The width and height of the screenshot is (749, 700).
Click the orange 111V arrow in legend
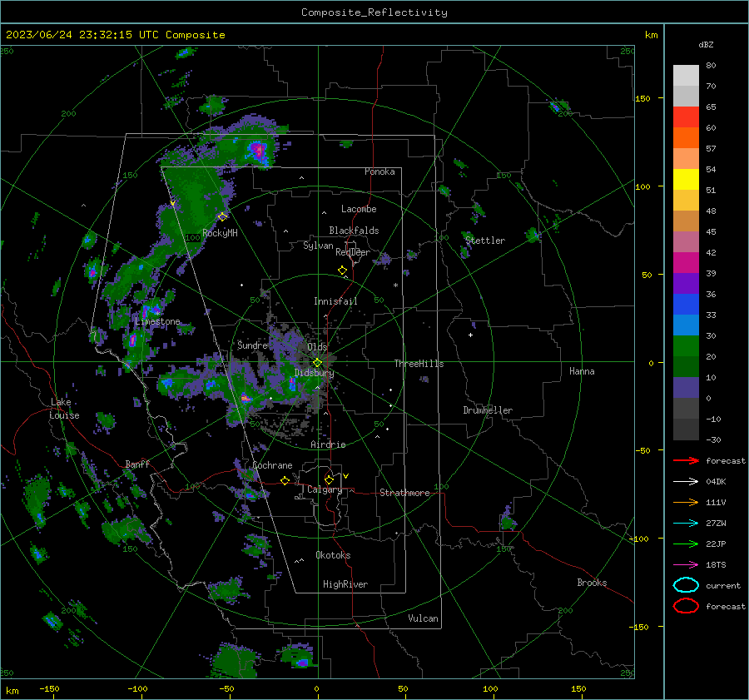click(x=686, y=502)
